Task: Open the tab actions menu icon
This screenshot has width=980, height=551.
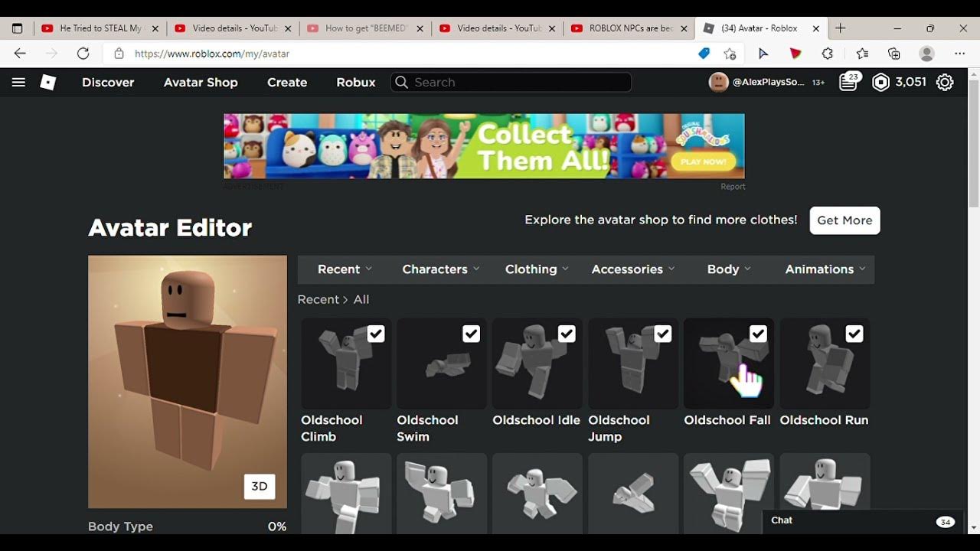Action: tap(18, 28)
